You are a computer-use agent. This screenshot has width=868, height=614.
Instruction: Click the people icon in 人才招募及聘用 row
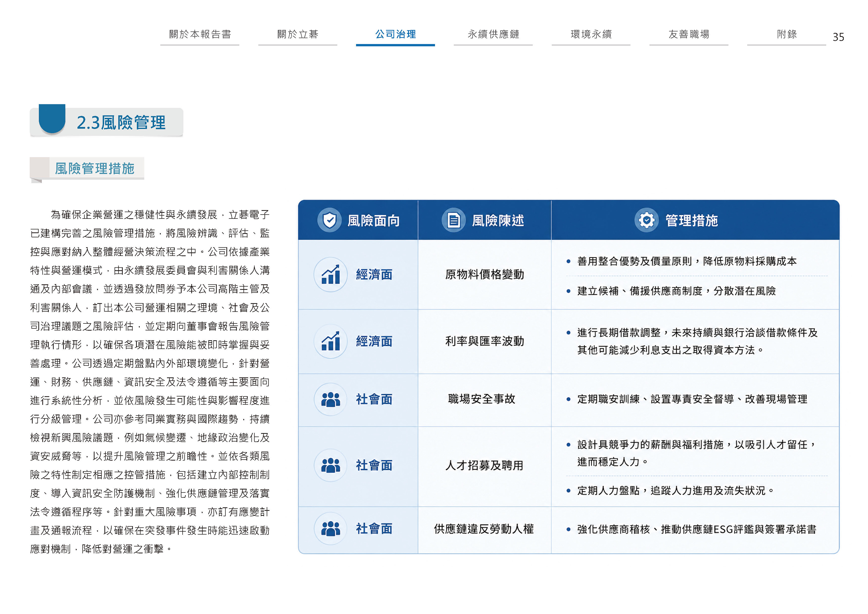click(x=330, y=465)
